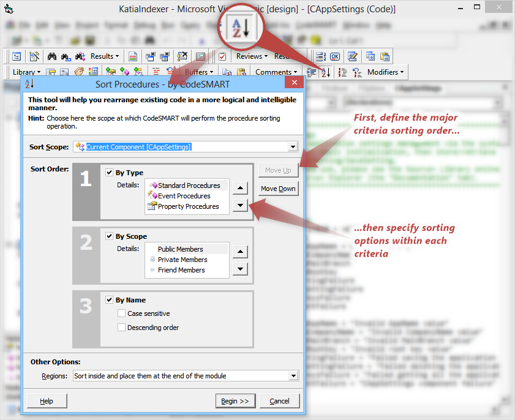The image size is (515, 420).
Task: Open the Results dropdown menu
Action: [105, 56]
